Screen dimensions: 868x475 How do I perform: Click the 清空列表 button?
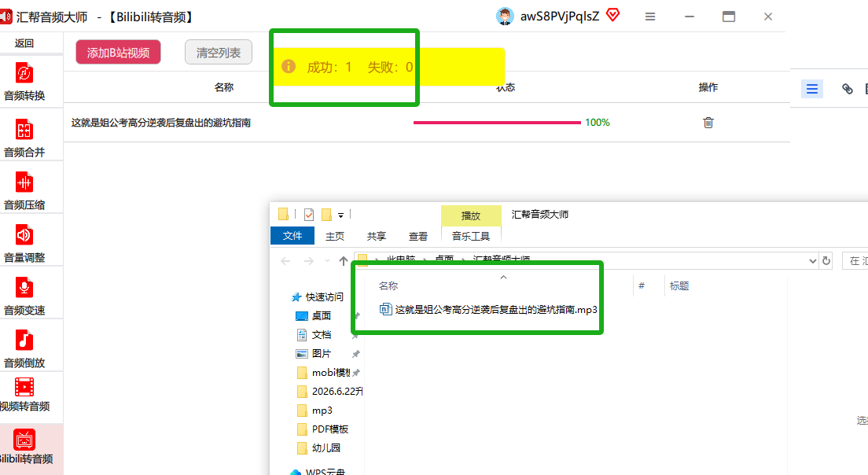pos(219,52)
